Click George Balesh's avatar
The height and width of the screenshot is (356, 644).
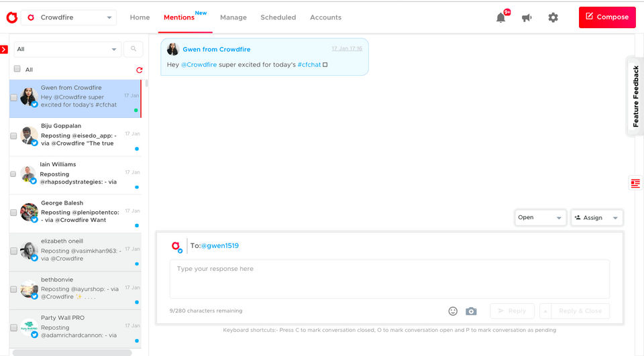[29, 212]
